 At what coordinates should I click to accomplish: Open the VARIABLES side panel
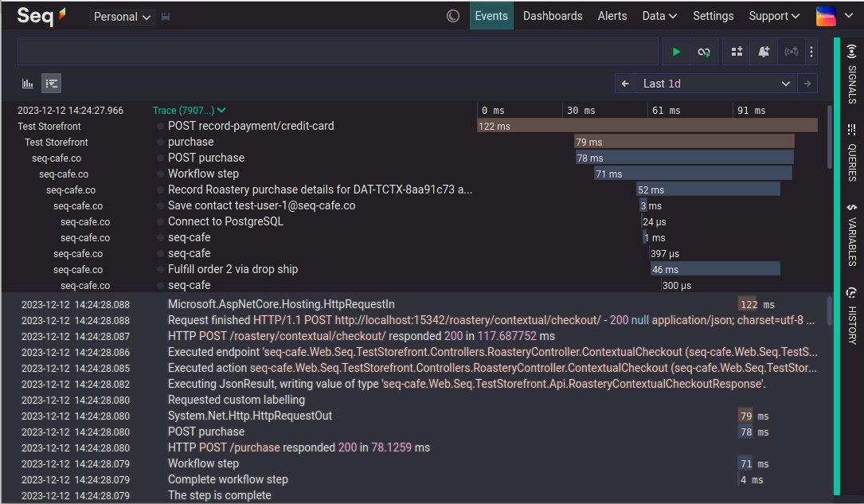[x=852, y=235]
